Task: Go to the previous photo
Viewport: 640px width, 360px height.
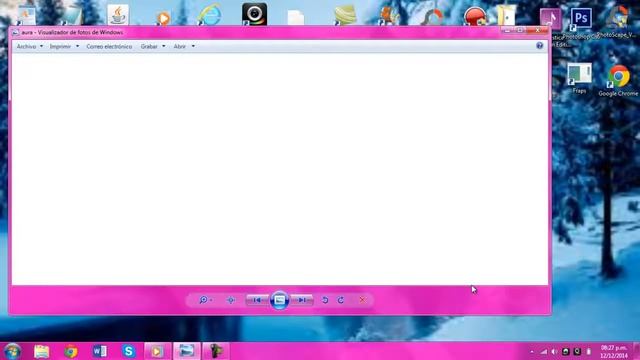Action: pos(257,300)
